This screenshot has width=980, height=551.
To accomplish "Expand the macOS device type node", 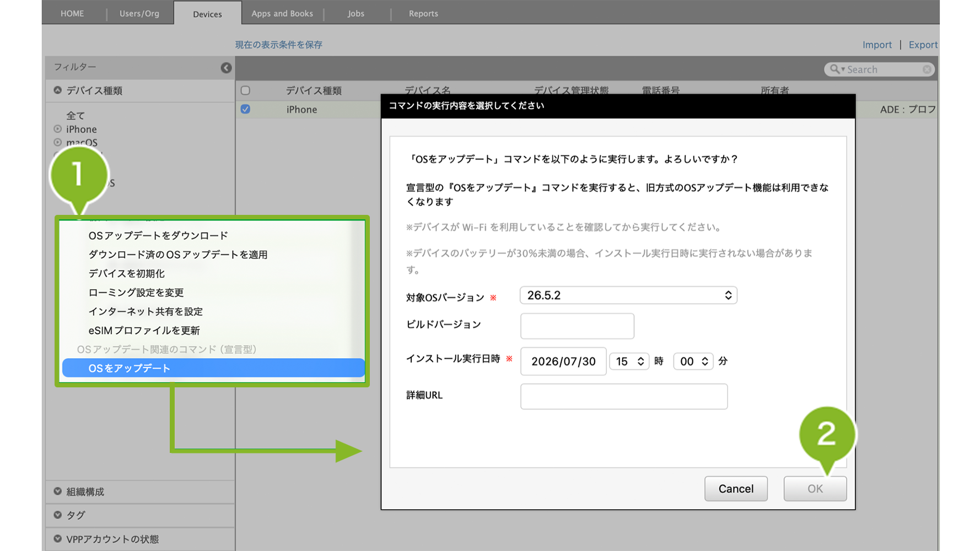I will point(57,142).
